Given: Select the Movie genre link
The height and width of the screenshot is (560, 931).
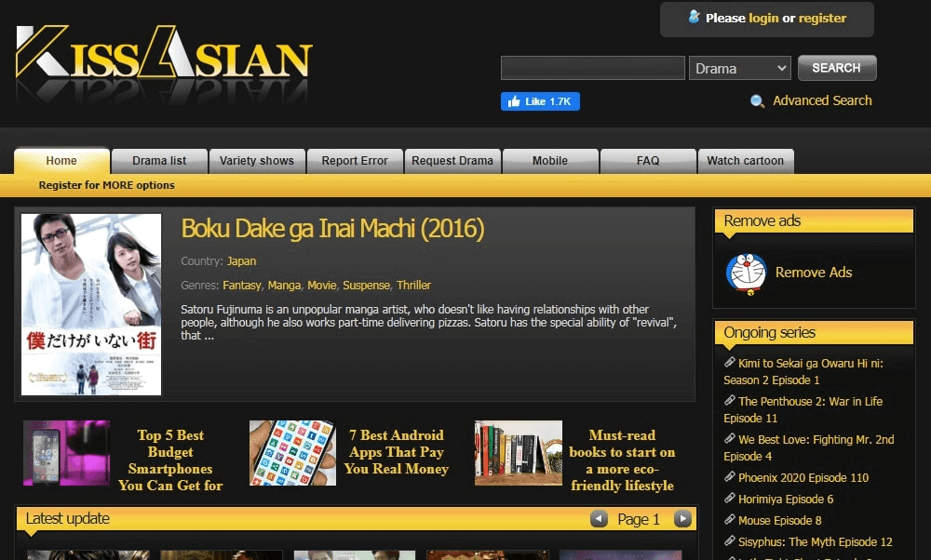Looking at the screenshot, I should 322,286.
